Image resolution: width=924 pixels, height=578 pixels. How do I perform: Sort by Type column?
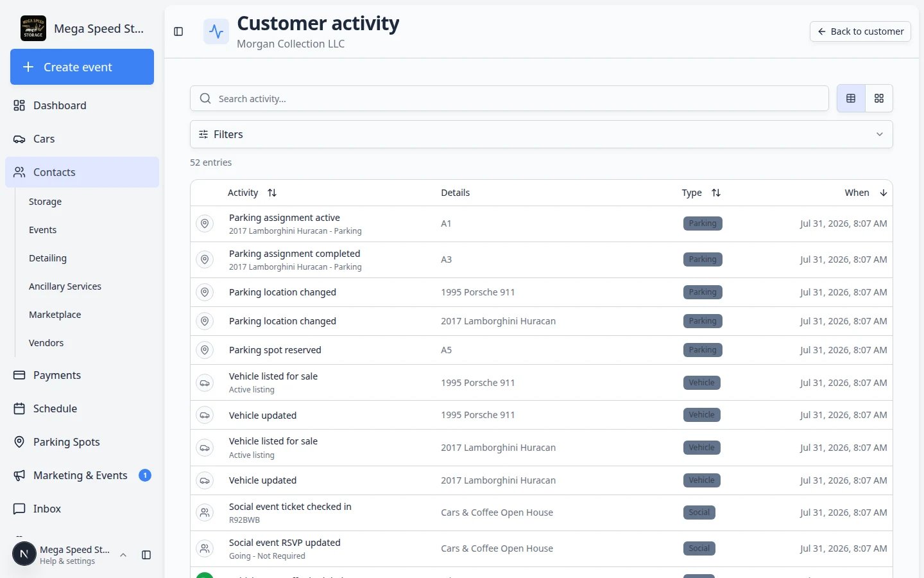tap(701, 193)
